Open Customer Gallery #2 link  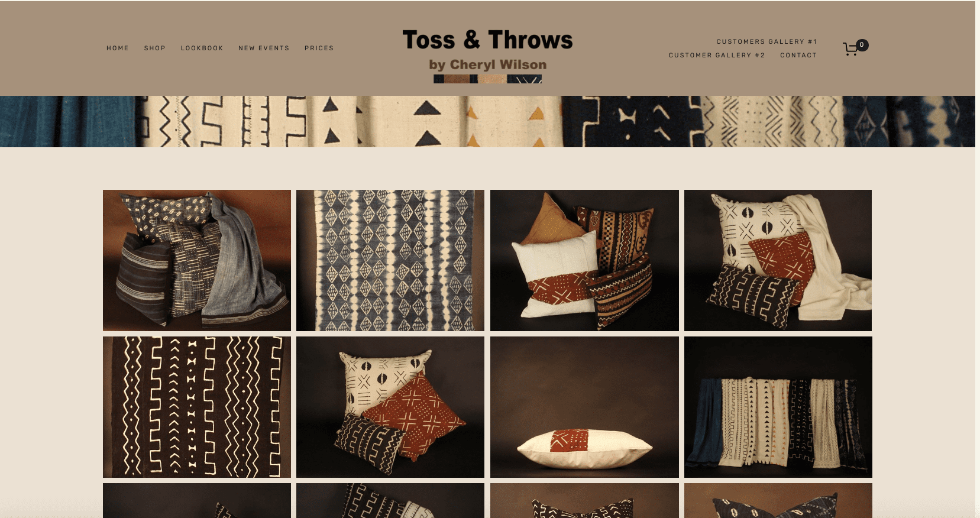(x=717, y=55)
